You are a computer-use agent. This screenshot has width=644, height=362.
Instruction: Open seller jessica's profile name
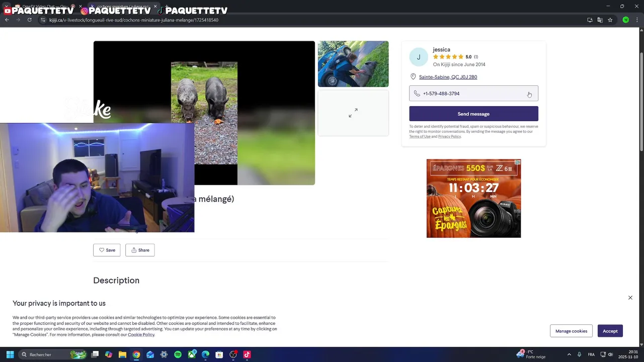coord(441,49)
